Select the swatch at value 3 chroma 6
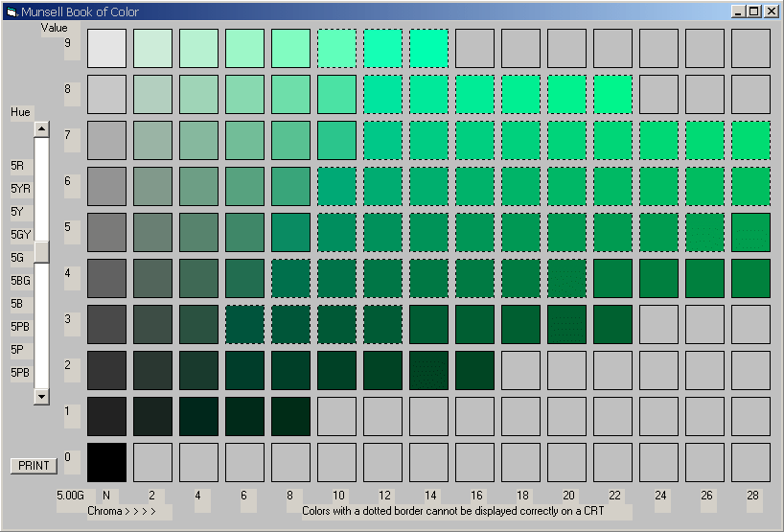This screenshot has width=784, height=532. [x=244, y=325]
